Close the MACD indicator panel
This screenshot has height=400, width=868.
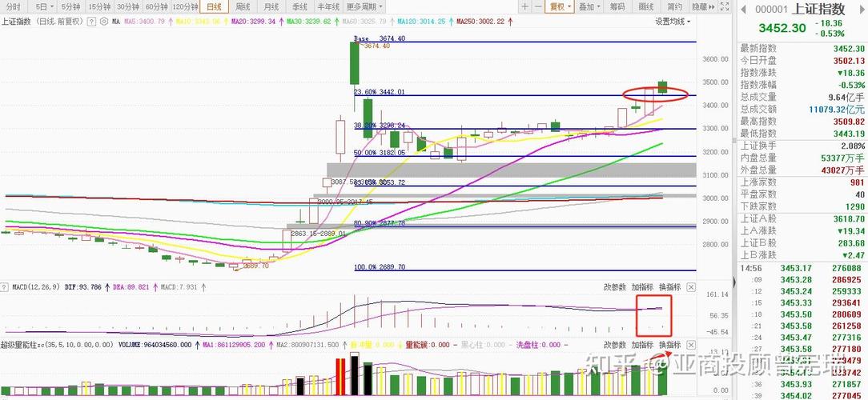pos(691,287)
